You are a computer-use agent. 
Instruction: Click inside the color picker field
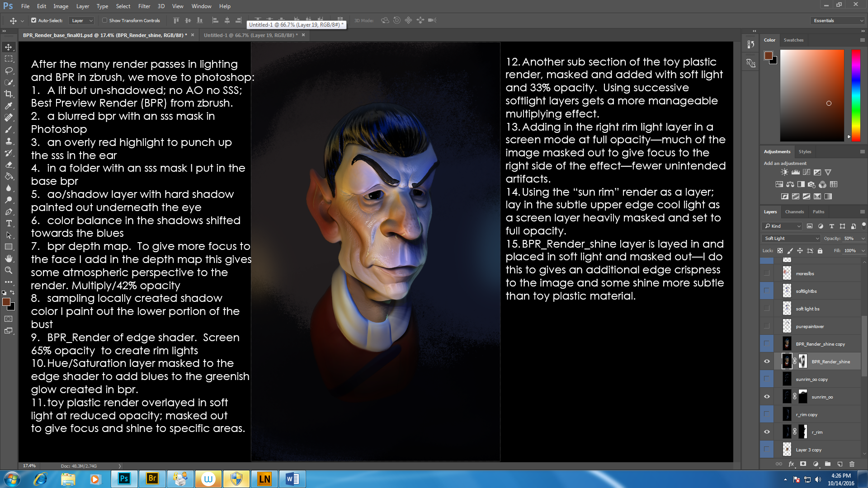tap(812, 95)
